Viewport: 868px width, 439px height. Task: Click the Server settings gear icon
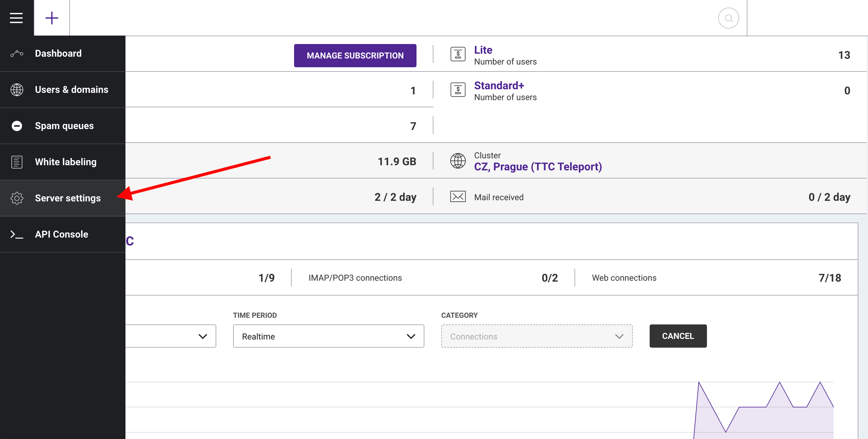(x=17, y=198)
